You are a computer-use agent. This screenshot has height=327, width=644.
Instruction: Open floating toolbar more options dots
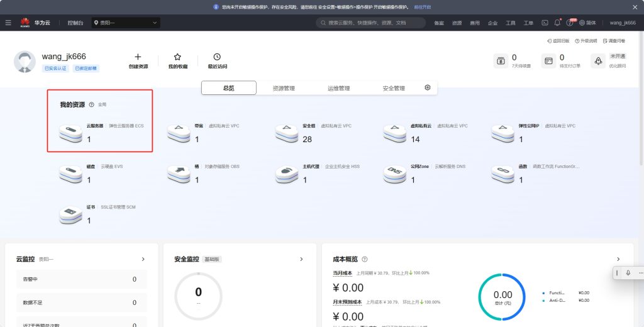[x=641, y=273]
